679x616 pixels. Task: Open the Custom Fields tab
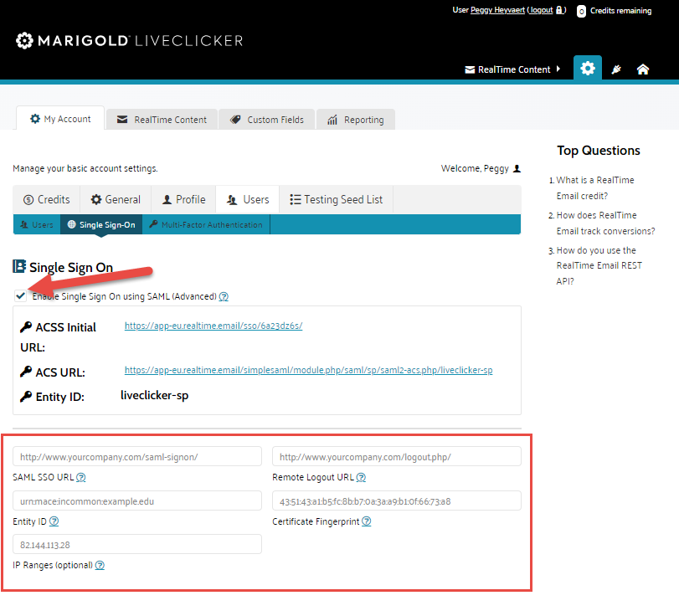pyautogui.click(x=267, y=120)
